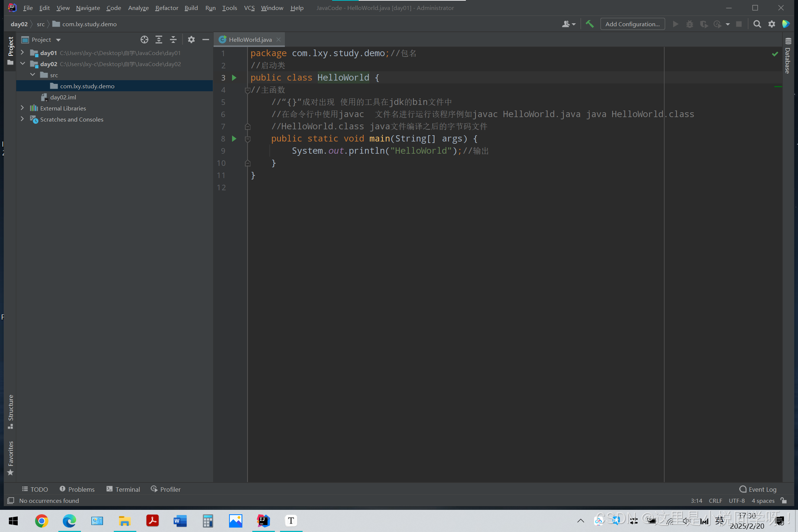
Task: Click the Add Configuration button
Action: click(x=632, y=24)
